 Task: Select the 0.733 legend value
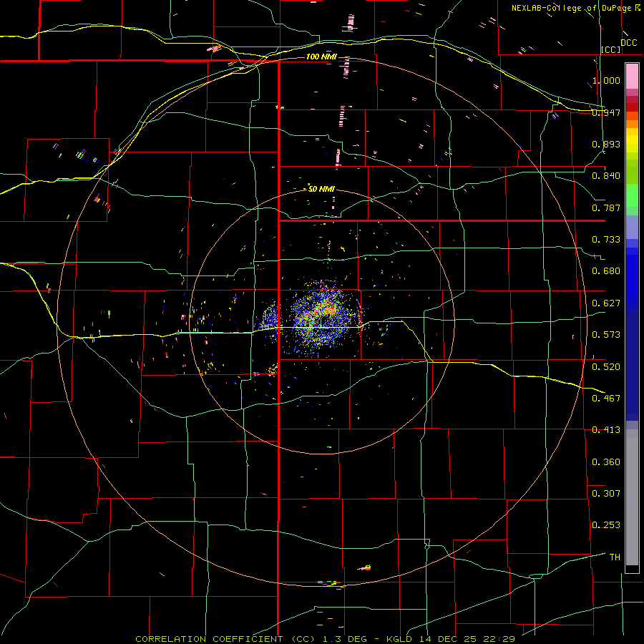pyautogui.click(x=606, y=240)
